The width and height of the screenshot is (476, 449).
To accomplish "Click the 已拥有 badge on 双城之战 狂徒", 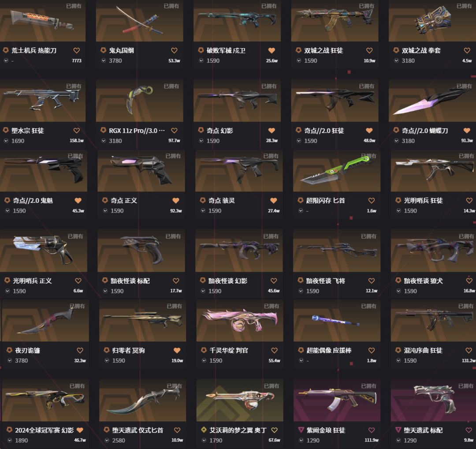I will pyautogui.click(x=366, y=6).
